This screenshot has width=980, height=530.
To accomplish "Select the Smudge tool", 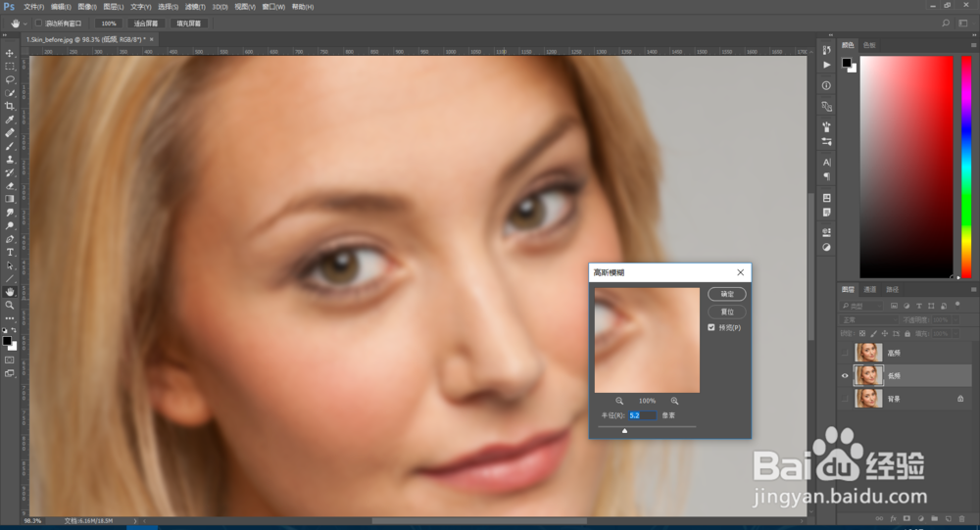I will (10, 213).
